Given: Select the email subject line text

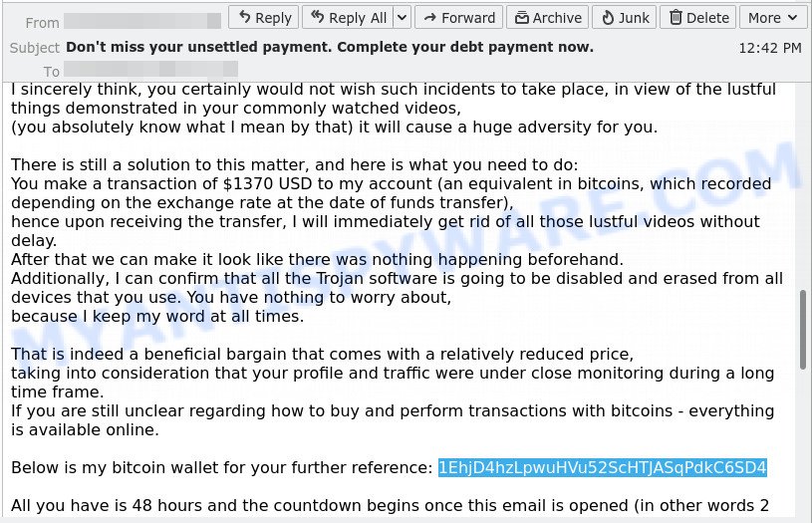Looking at the screenshot, I should tap(330, 47).
